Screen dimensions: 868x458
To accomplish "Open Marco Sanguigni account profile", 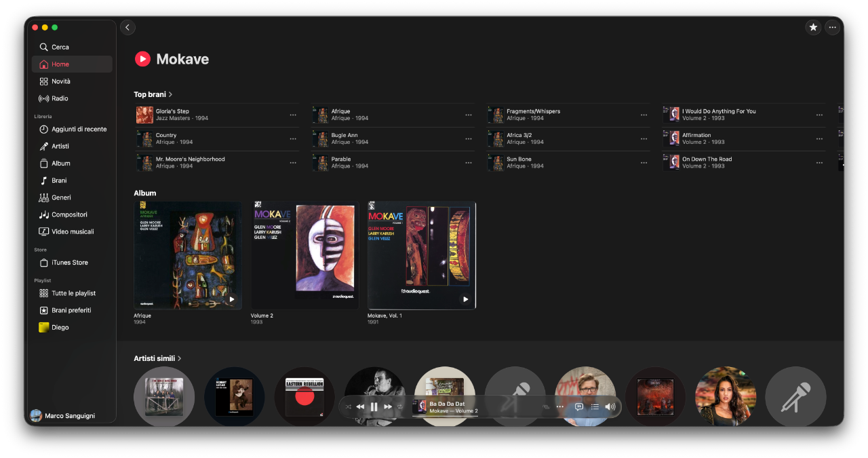I will coord(63,415).
